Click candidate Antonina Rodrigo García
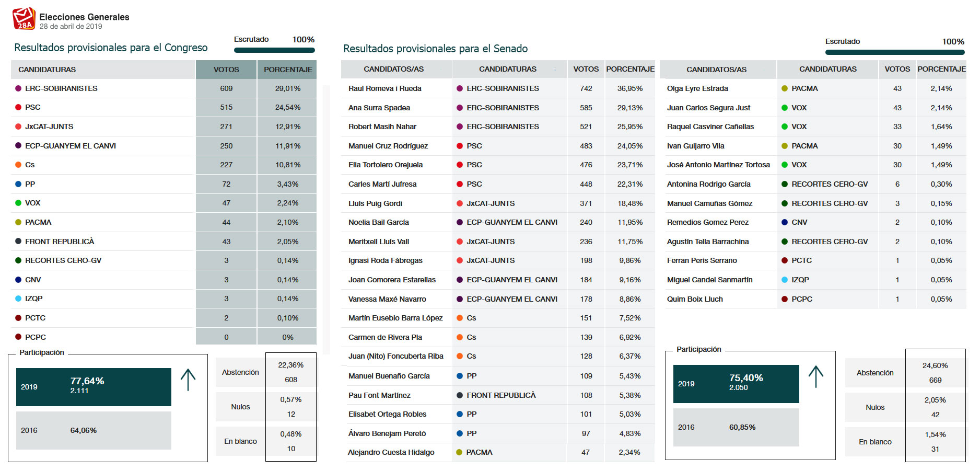 (x=709, y=184)
